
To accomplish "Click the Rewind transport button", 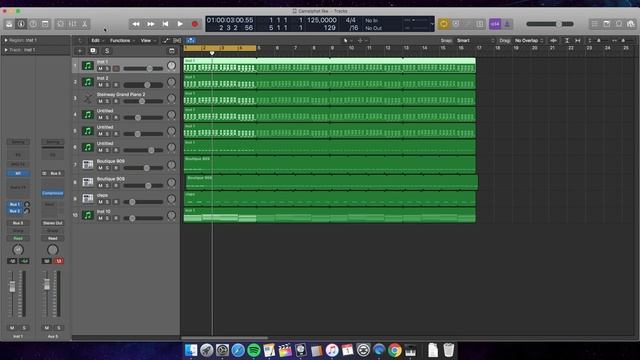I will click(x=136, y=24).
